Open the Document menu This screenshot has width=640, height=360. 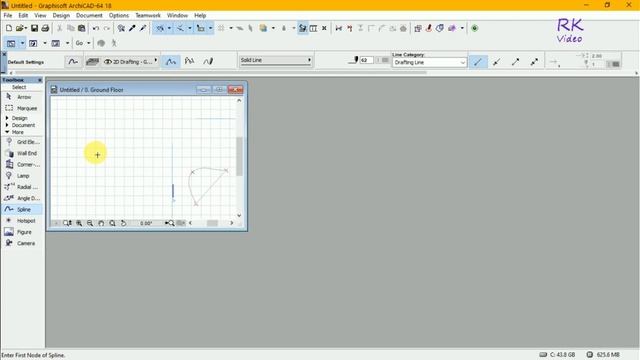(x=89, y=16)
